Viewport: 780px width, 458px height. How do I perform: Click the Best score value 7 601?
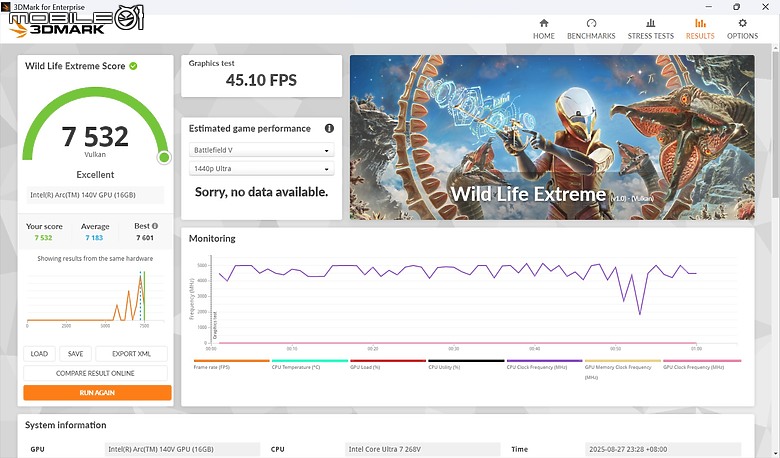(x=145, y=238)
